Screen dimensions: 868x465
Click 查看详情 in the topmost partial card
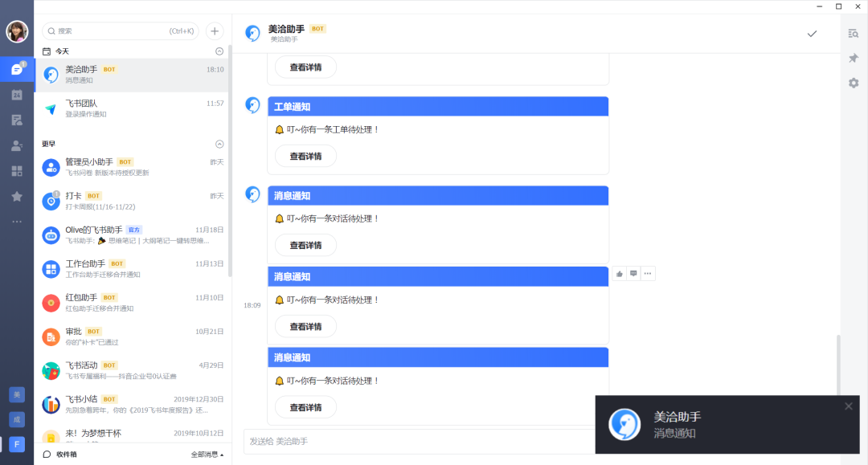tap(305, 67)
